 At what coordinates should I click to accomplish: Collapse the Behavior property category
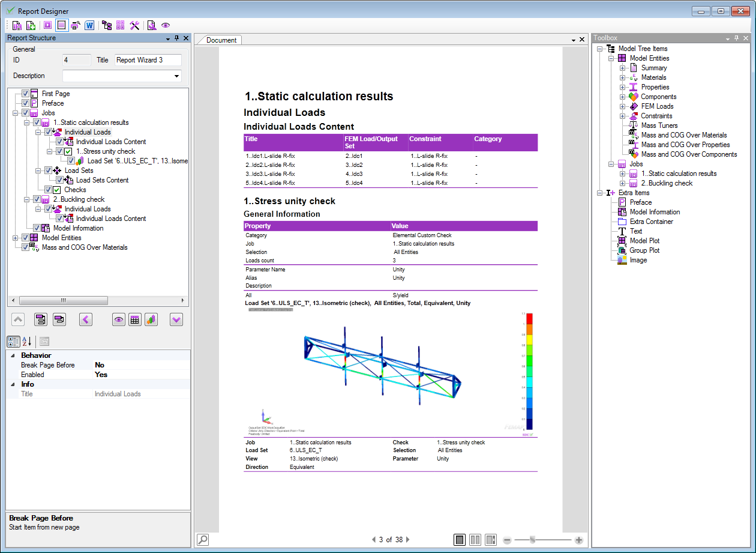pyautogui.click(x=13, y=355)
